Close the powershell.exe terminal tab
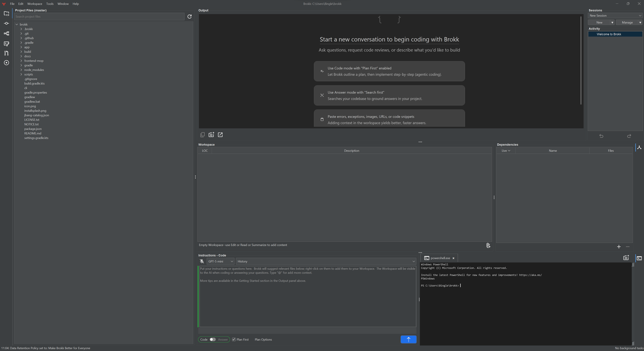This screenshot has height=351, width=644. coord(453,258)
